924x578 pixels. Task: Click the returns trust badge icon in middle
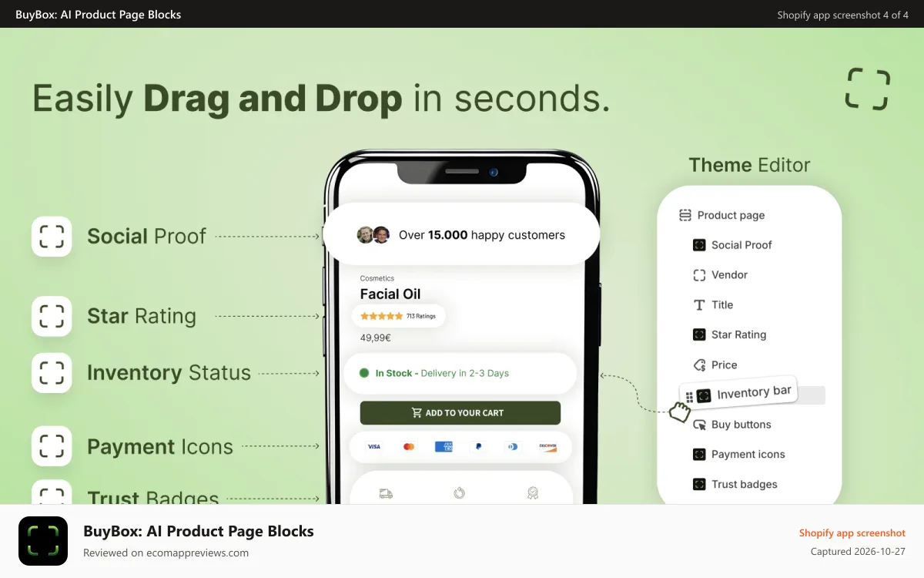[x=459, y=493]
